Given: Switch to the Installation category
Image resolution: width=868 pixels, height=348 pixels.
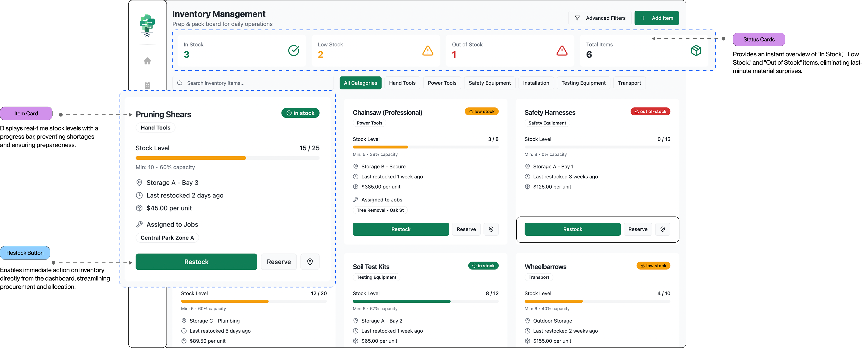Looking at the screenshot, I should coord(536,83).
